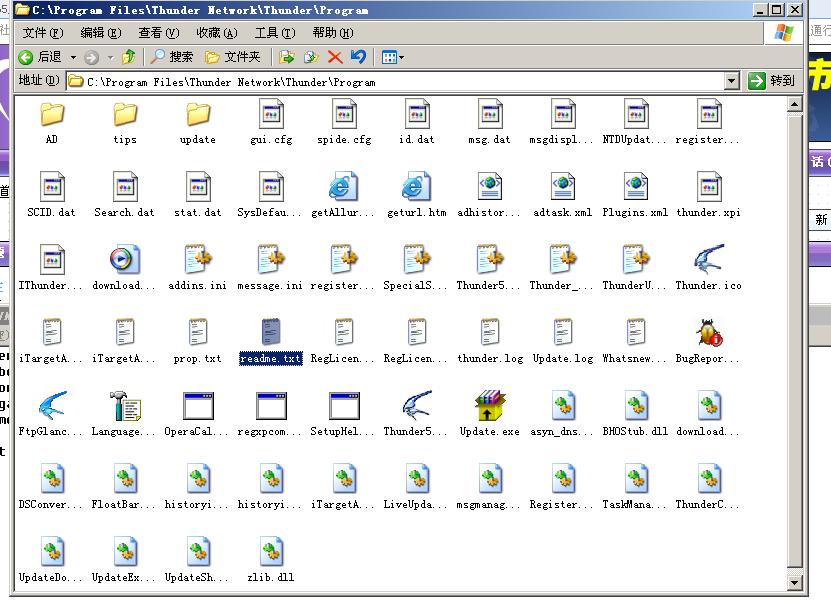Image resolution: width=831 pixels, height=600 pixels.
Task: Select the geturl.htm Internet Explorer file
Action: [416, 187]
